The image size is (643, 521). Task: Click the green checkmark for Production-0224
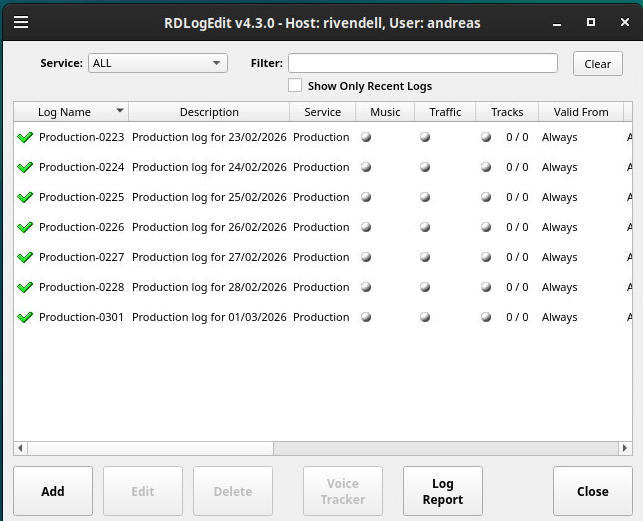(x=25, y=167)
